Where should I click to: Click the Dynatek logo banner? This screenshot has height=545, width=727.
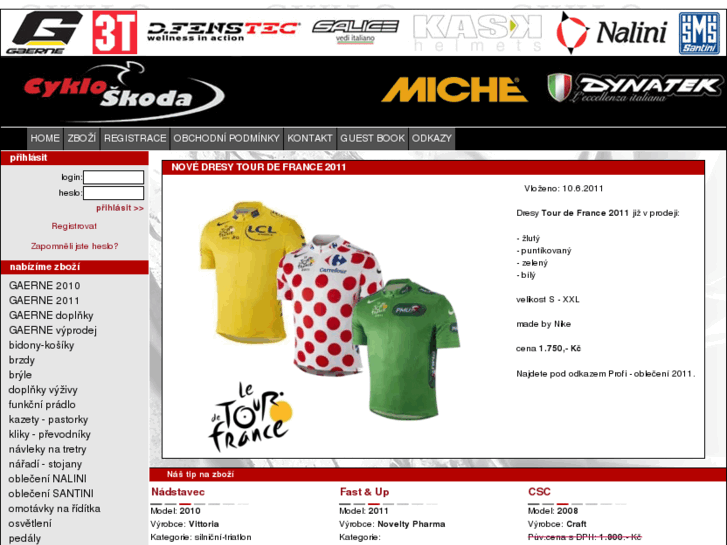click(635, 88)
